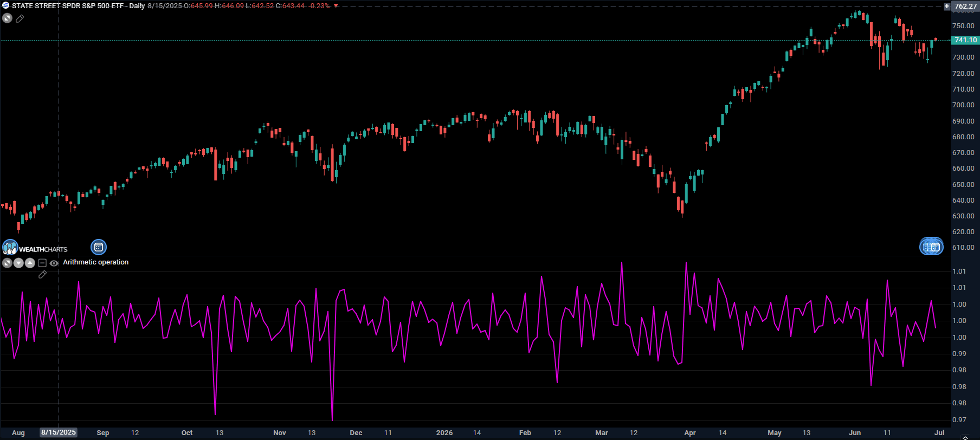Expand the bottom-right double chevron
The width and height of the screenshot is (980, 440).
pyautogui.click(x=965, y=437)
